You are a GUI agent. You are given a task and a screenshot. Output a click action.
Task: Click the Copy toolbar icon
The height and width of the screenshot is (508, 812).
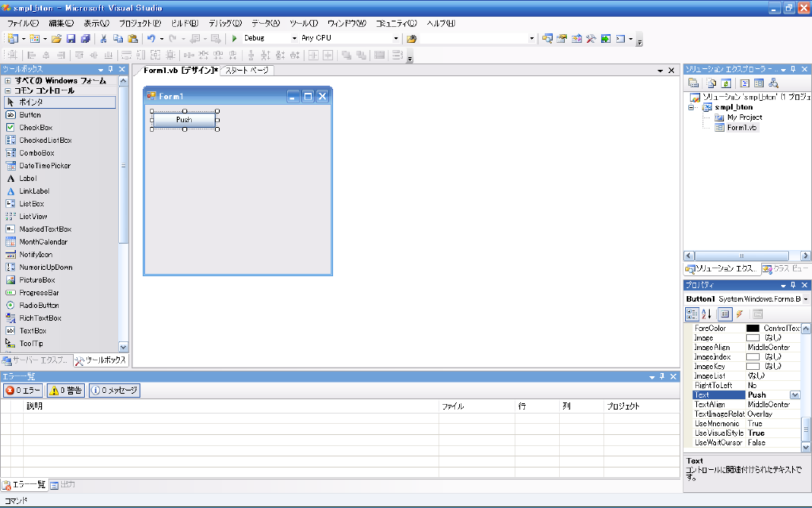pyautogui.click(x=118, y=38)
